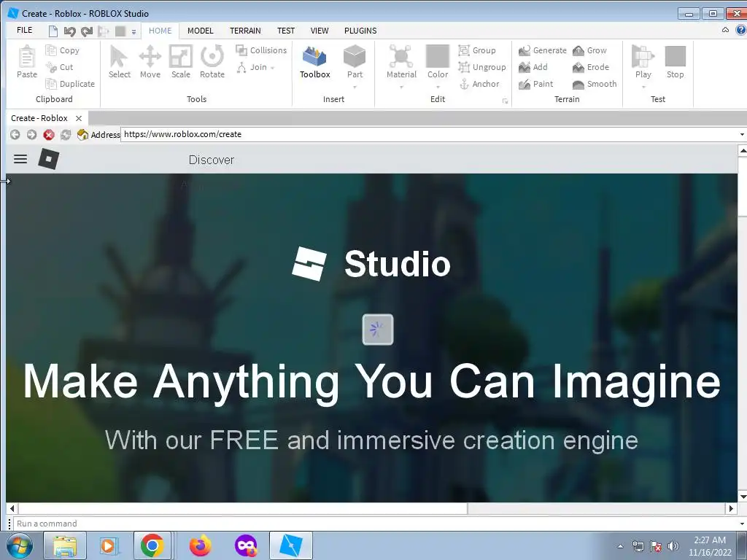Group the selected parts

click(477, 50)
